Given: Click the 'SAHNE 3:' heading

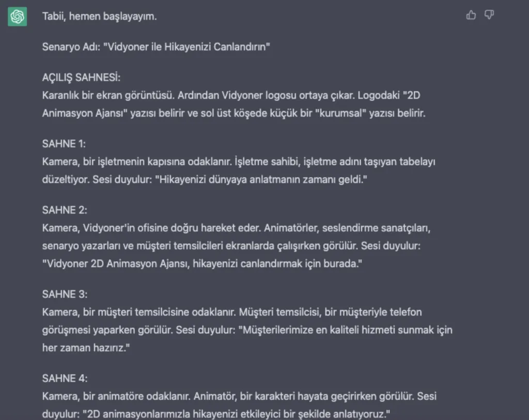Looking at the screenshot, I should [x=65, y=294].
